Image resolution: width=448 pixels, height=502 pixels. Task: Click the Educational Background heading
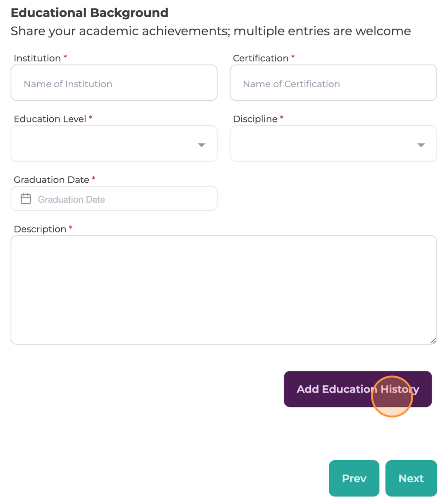coord(90,13)
